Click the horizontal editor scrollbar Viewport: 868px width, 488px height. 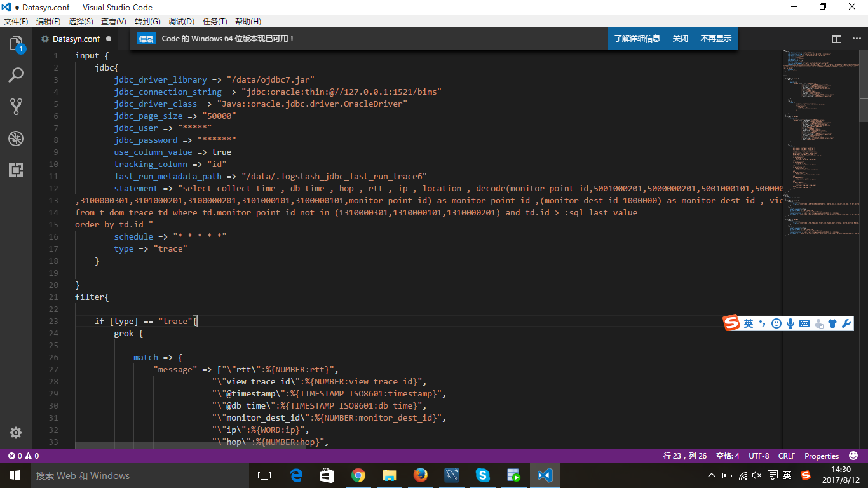[190, 445]
